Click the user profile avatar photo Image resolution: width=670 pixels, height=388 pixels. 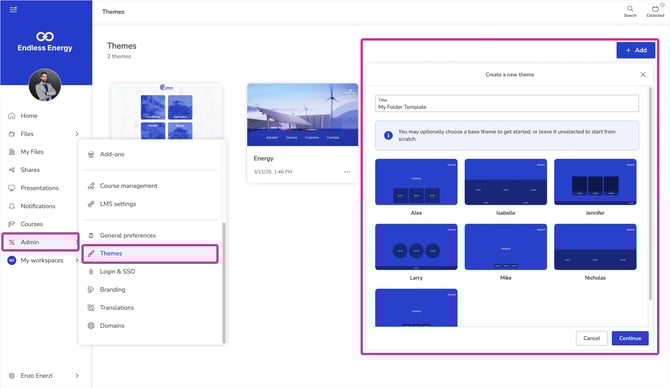(x=45, y=85)
